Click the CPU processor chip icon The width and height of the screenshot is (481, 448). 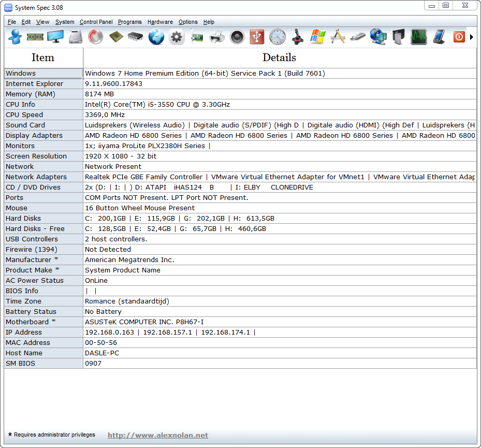click(x=116, y=37)
